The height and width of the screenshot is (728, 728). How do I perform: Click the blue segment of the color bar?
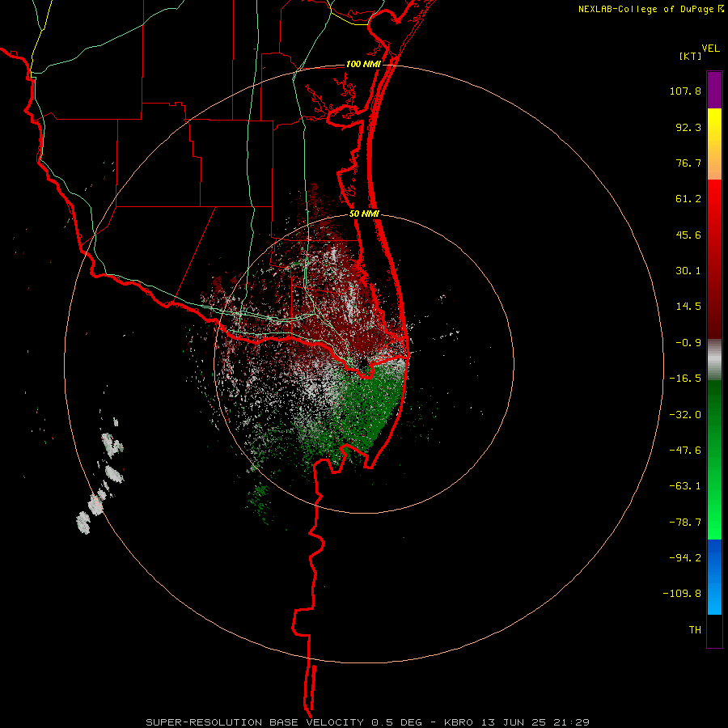tap(714, 577)
